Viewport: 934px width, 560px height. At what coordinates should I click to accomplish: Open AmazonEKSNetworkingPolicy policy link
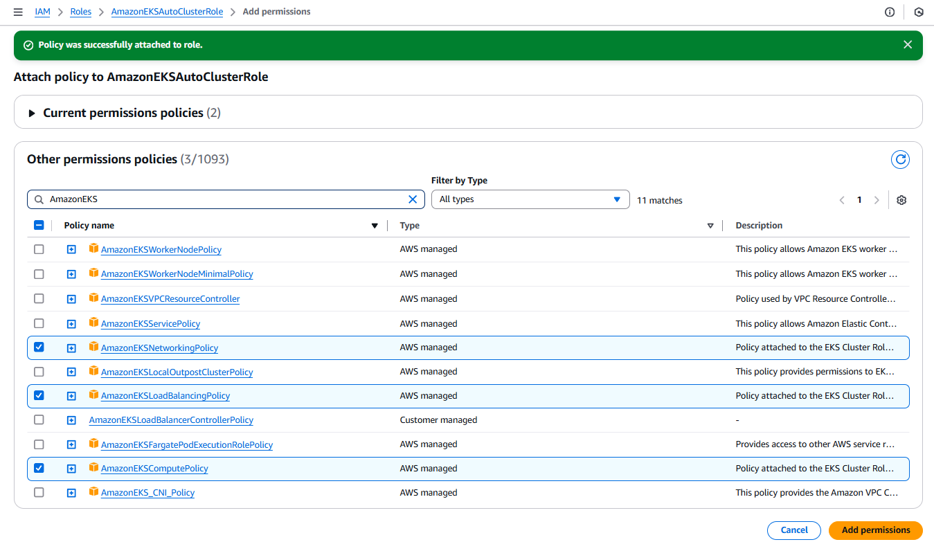(159, 348)
